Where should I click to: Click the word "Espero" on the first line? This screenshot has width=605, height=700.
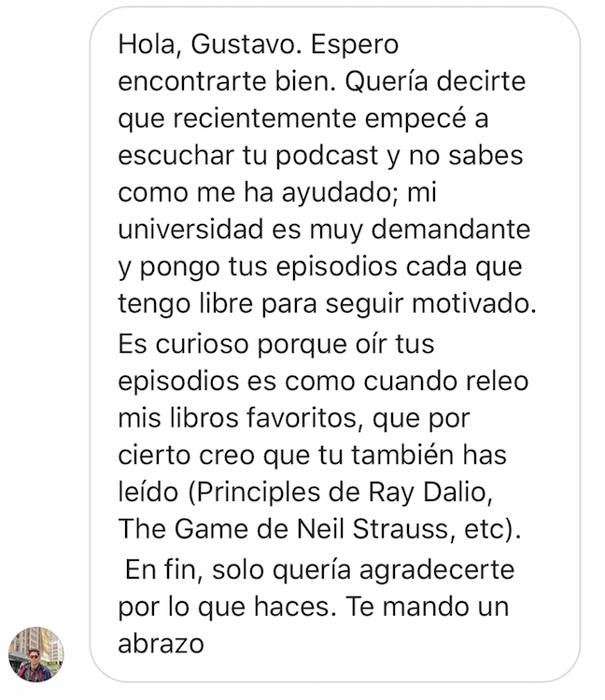(354, 45)
